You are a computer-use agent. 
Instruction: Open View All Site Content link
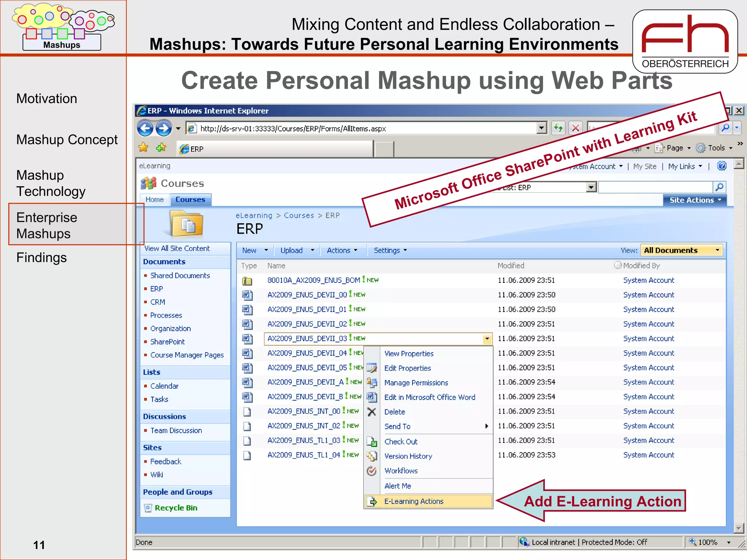coord(177,248)
